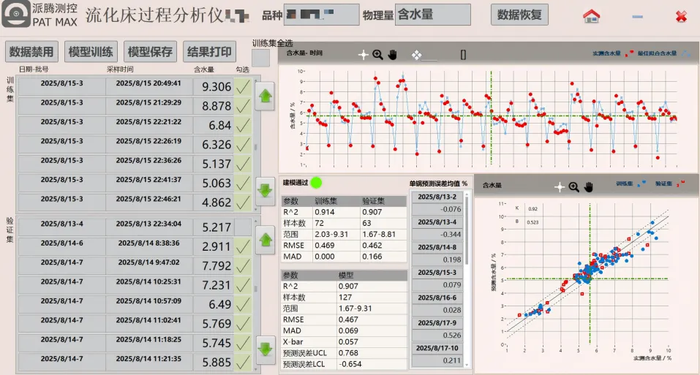This screenshot has height=375, width=700.
Task: Uncheck training sample 2025/8/15 20:49:41
Action: coord(243,87)
